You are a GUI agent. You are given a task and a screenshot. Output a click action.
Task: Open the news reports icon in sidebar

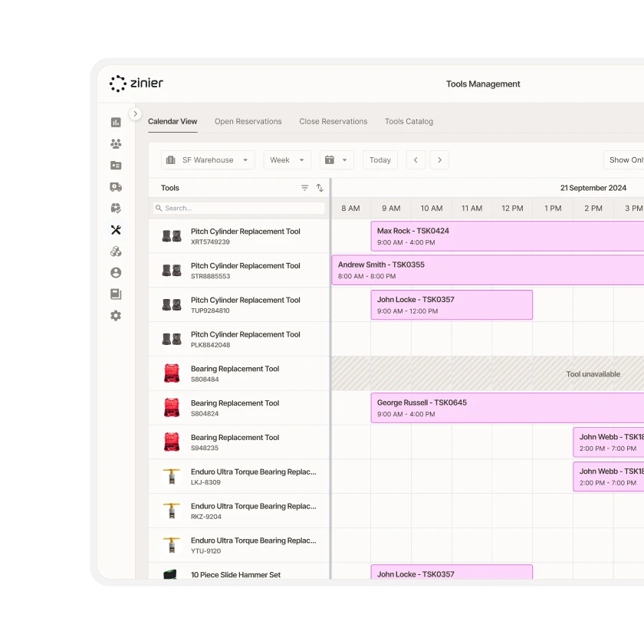tap(116, 294)
